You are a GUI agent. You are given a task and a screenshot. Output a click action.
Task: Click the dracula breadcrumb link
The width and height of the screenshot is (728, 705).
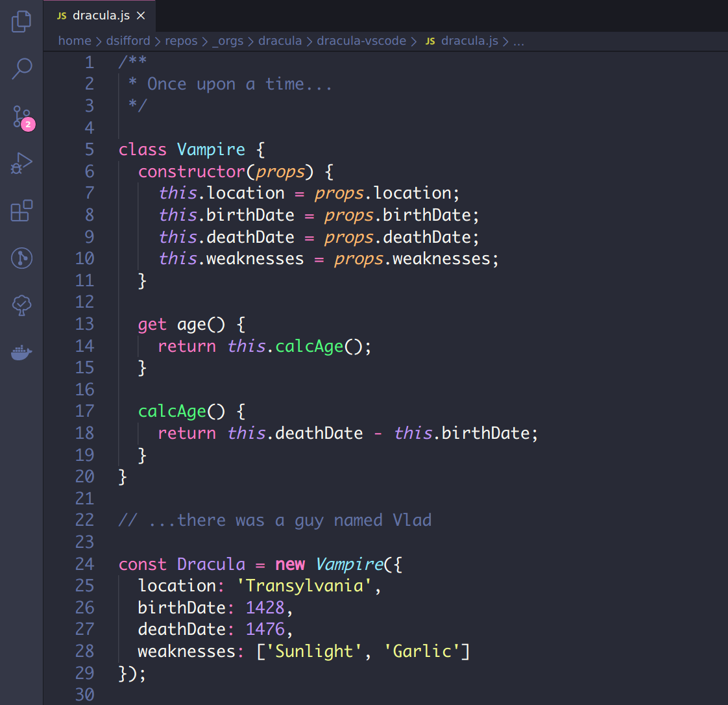(280, 40)
